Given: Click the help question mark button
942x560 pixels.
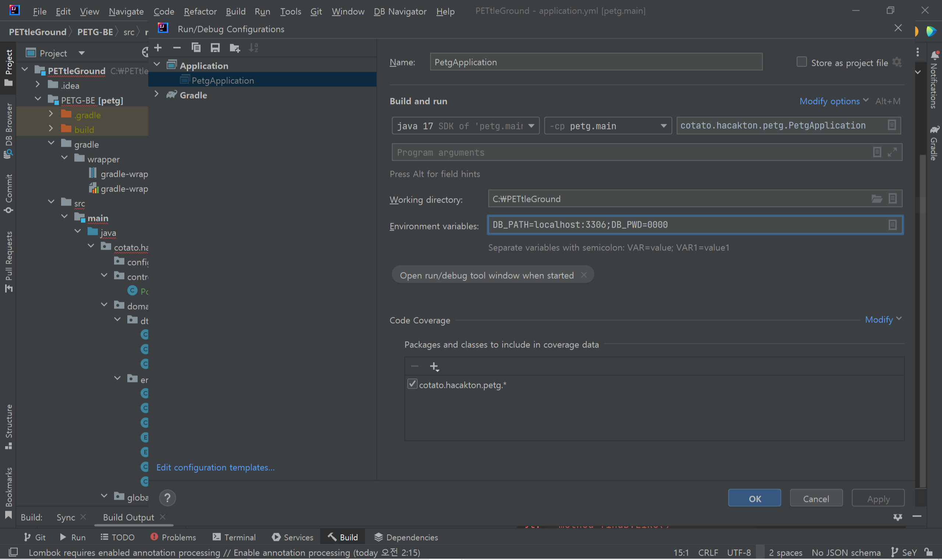Looking at the screenshot, I should pyautogui.click(x=167, y=498).
